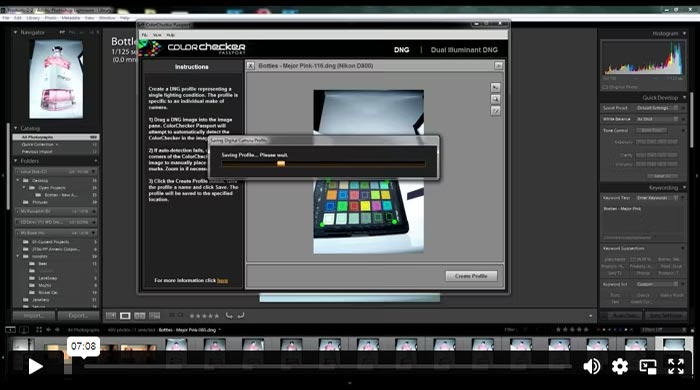Screen dimensions: 700x390
Task: Open ColorChecker arrow tool icon
Action: (495, 87)
